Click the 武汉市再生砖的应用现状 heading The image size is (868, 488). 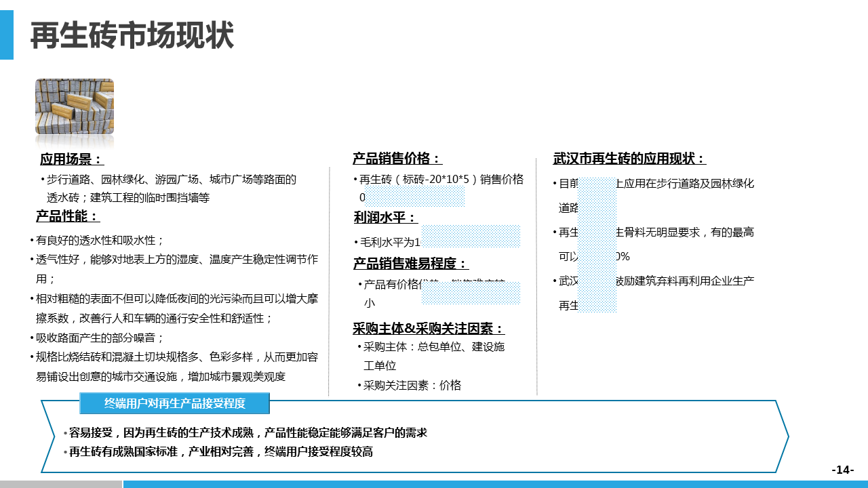[x=629, y=159]
